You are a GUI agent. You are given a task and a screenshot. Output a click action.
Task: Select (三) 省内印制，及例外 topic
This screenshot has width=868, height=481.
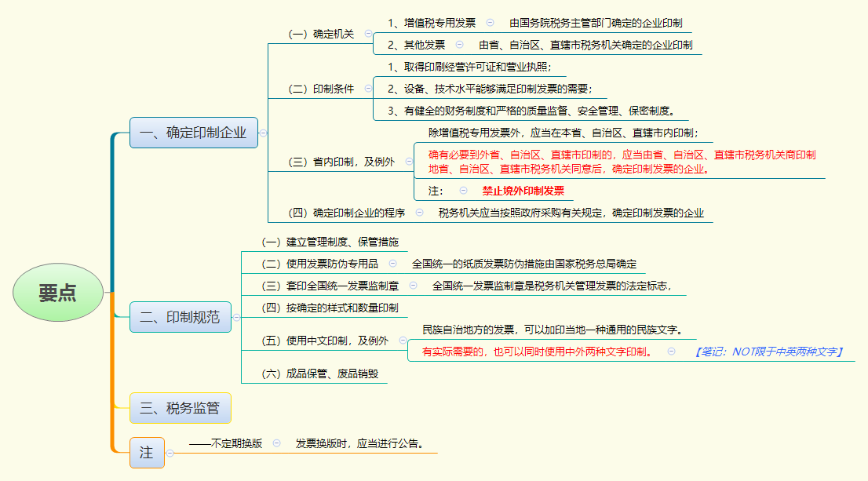coord(341,162)
